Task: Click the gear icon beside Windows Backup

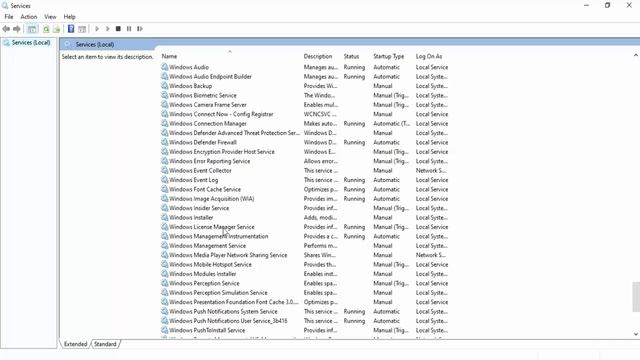Action: [x=164, y=86]
